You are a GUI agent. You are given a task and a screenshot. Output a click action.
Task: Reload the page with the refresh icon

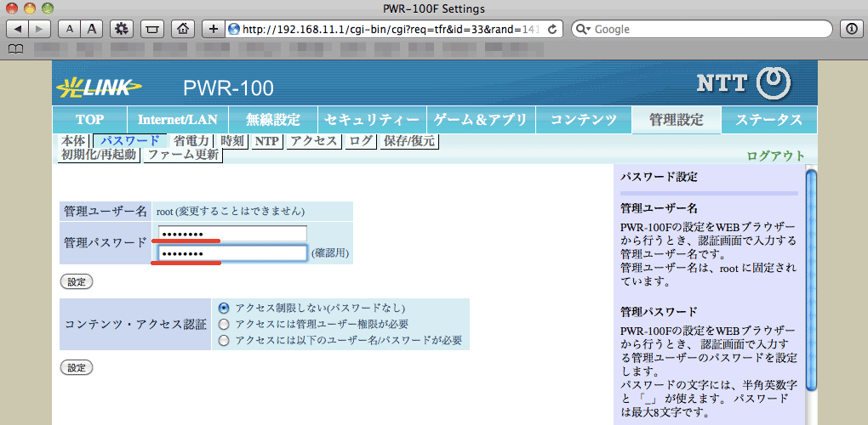(x=552, y=29)
